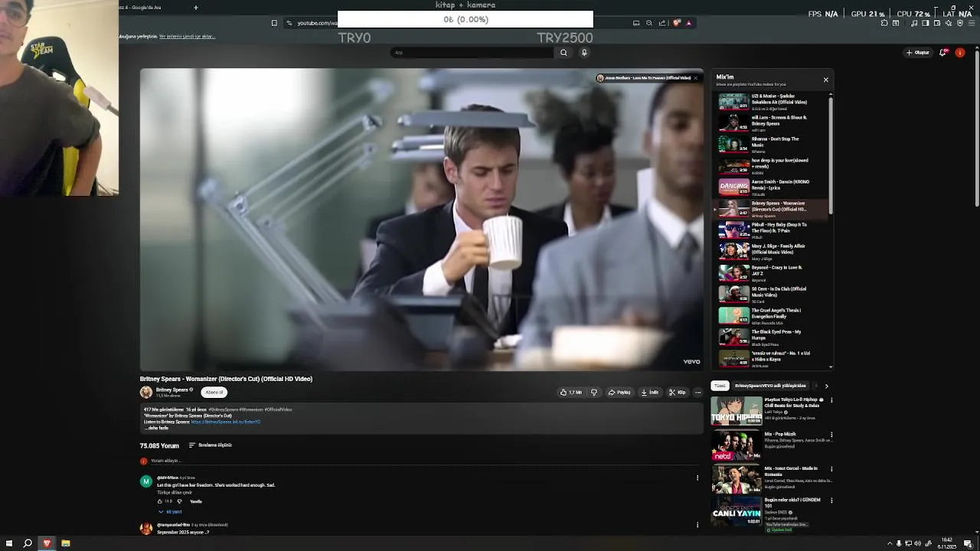Click the browser bookmark icon
Viewport: 980px width, 551px height.
click(274, 23)
